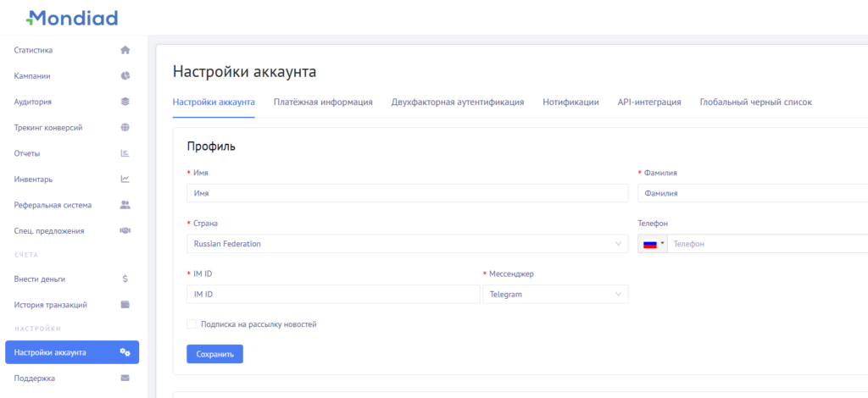Click the home icon beside Статистика
The width and height of the screenshot is (868, 398).
pyautogui.click(x=125, y=50)
